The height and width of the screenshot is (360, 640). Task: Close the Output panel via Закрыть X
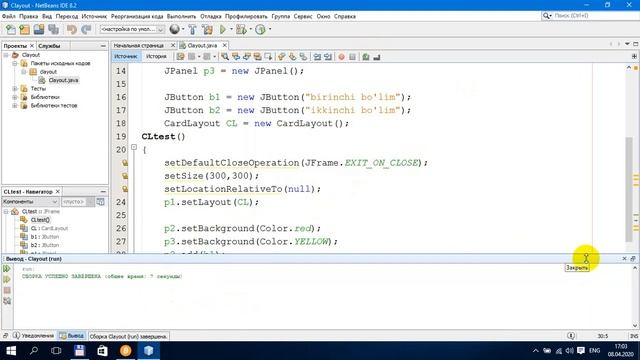point(624,259)
